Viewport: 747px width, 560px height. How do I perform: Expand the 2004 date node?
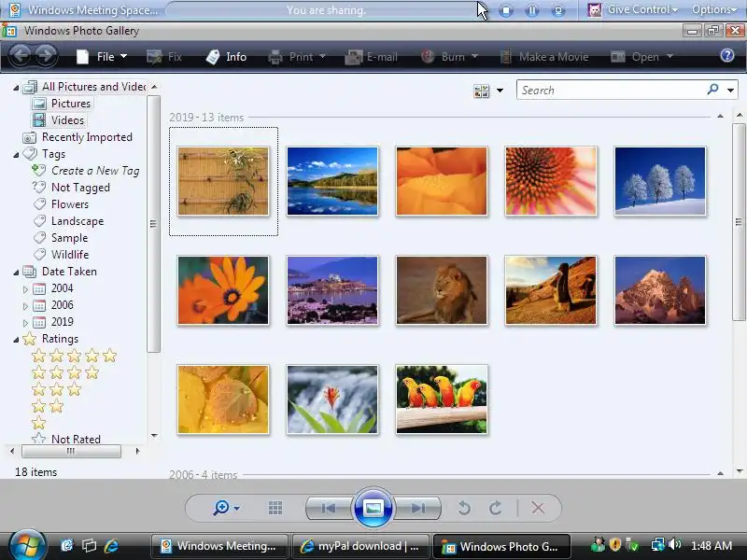pyautogui.click(x=25, y=289)
